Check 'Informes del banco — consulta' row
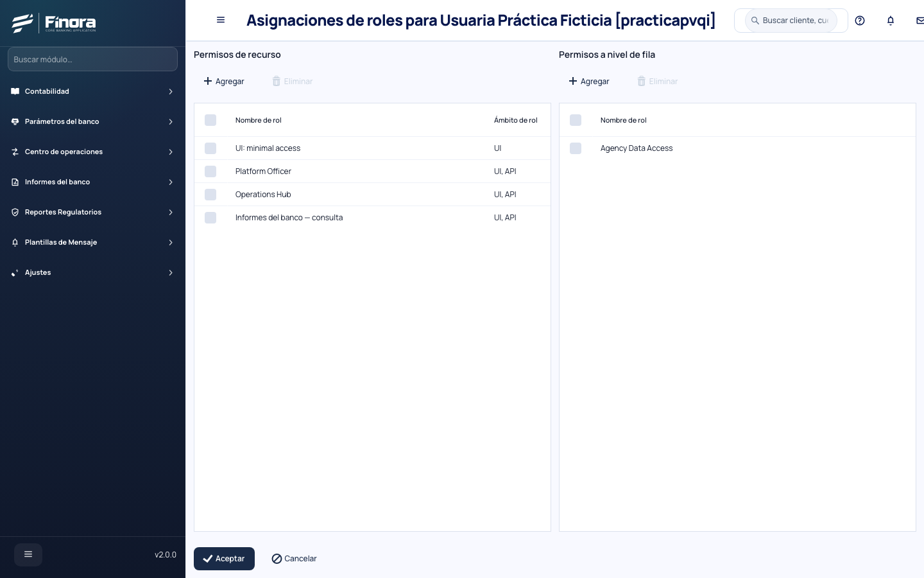This screenshot has width=924, height=578. click(210, 218)
